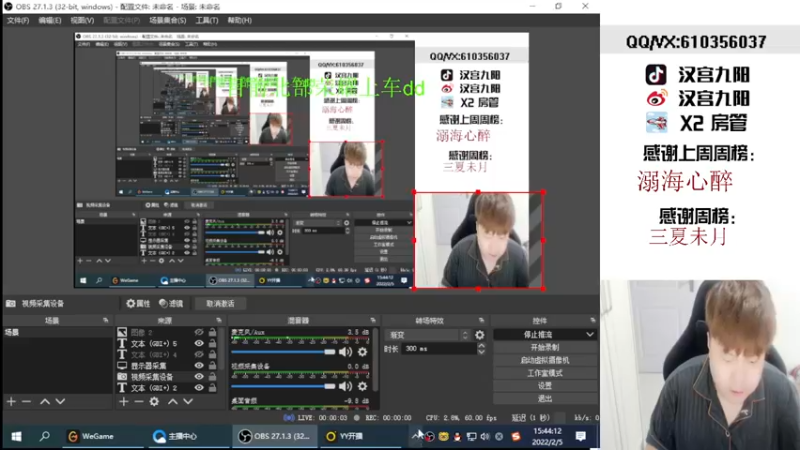Move selected source up in 来源 list
This screenshot has width=800, height=450.
click(x=173, y=402)
